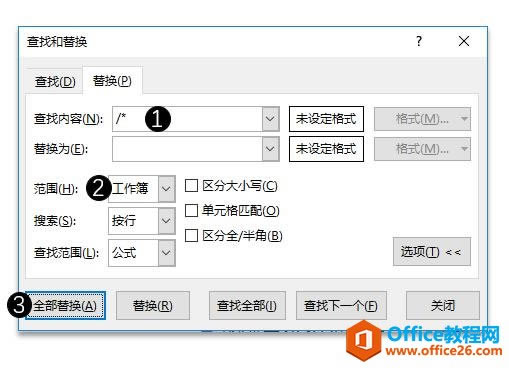Close the Find and Replace dialog
The width and height of the screenshot is (509, 368).
pos(464,42)
